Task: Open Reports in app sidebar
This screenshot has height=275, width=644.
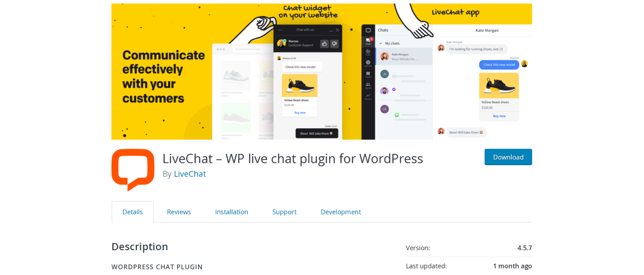Action: pyautogui.click(x=368, y=96)
